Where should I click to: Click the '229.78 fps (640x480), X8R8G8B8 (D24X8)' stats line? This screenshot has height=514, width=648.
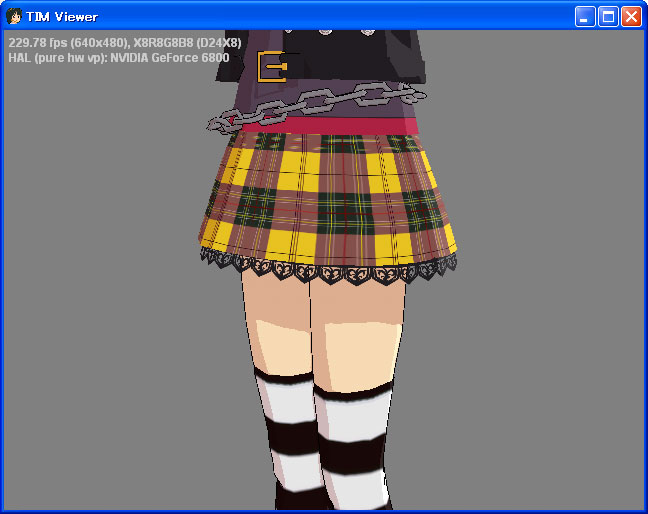click(x=125, y=43)
